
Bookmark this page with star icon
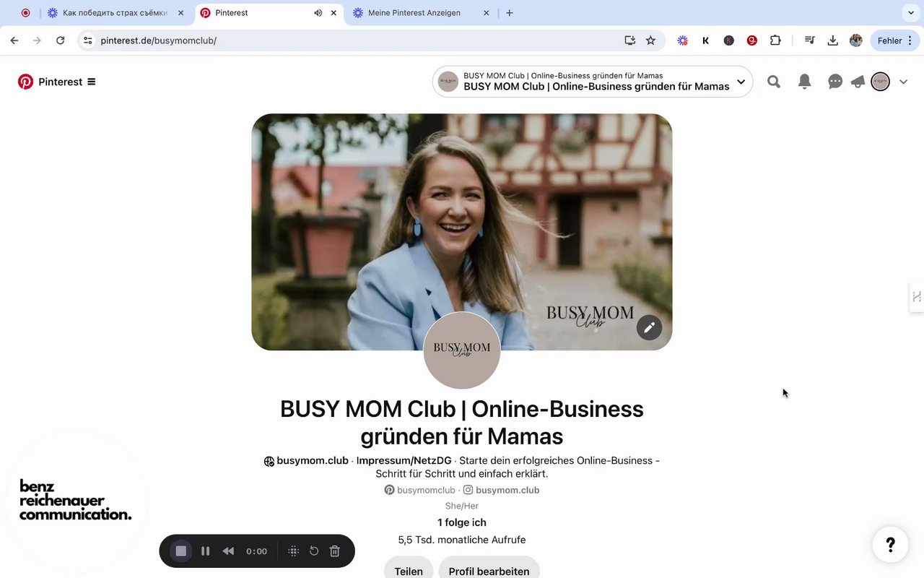point(650,40)
